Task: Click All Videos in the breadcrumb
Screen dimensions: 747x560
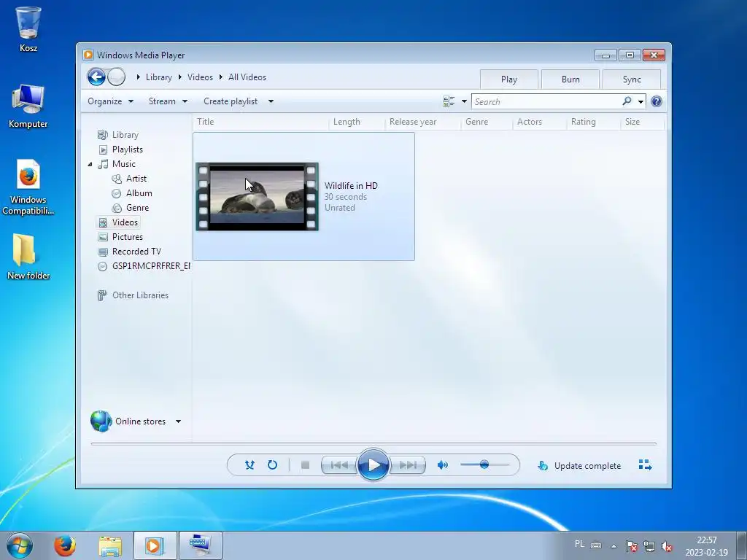Action: (247, 77)
